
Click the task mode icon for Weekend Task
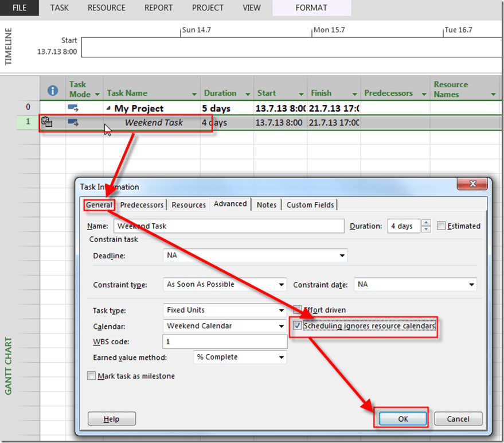click(x=73, y=122)
